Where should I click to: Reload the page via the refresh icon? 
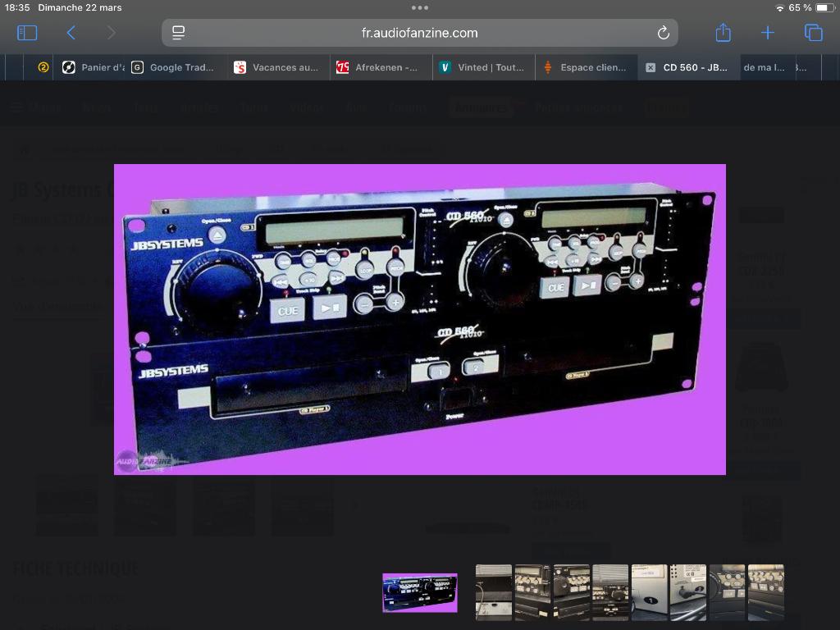pyautogui.click(x=664, y=33)
